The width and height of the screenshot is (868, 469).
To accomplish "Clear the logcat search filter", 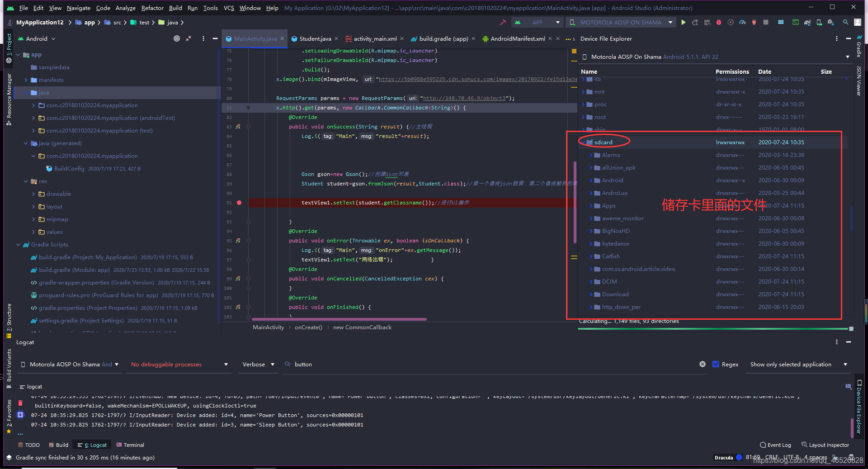I will click(x=703, y=364).
